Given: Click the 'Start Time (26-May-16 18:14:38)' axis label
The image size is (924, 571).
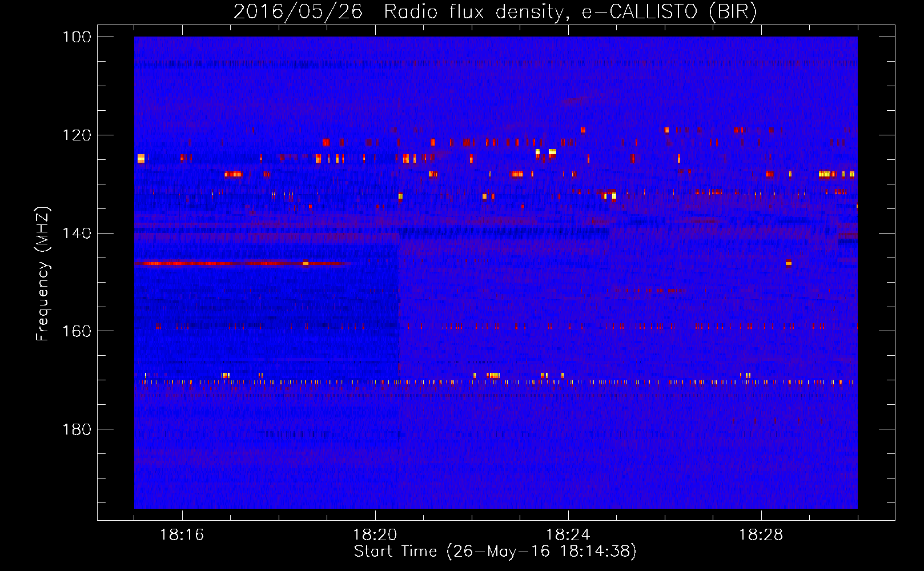Looking at the screenshot, I should coord(495,552).
